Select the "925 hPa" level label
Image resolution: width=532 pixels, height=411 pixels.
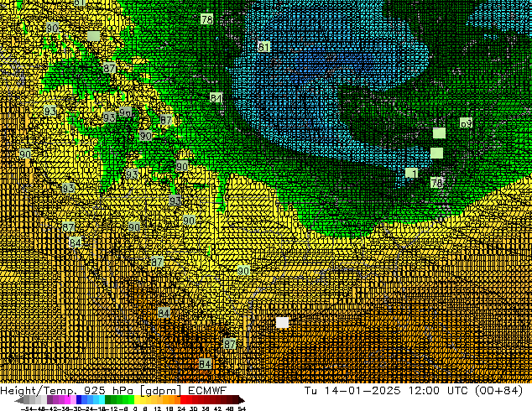pyautogui.click(x=108, y=391)
